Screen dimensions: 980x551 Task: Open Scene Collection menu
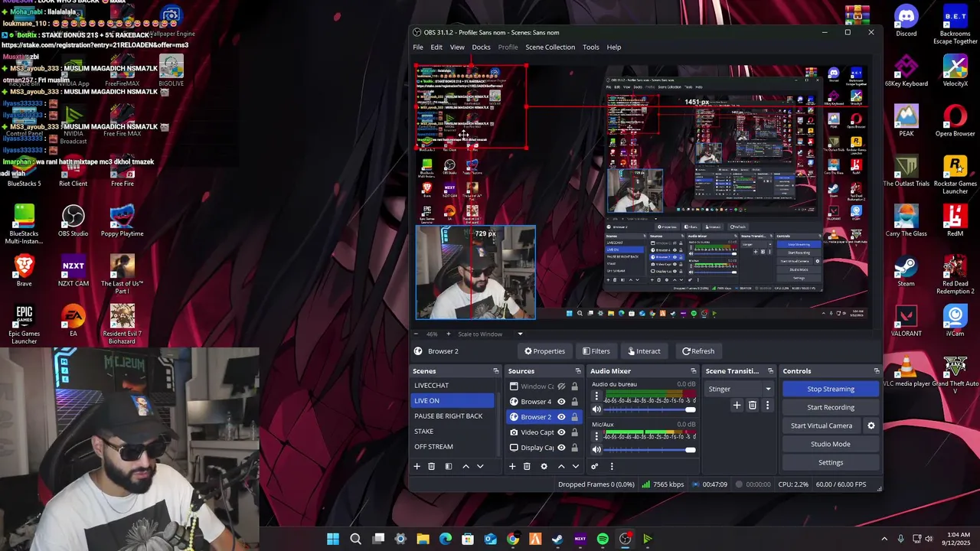550,47
